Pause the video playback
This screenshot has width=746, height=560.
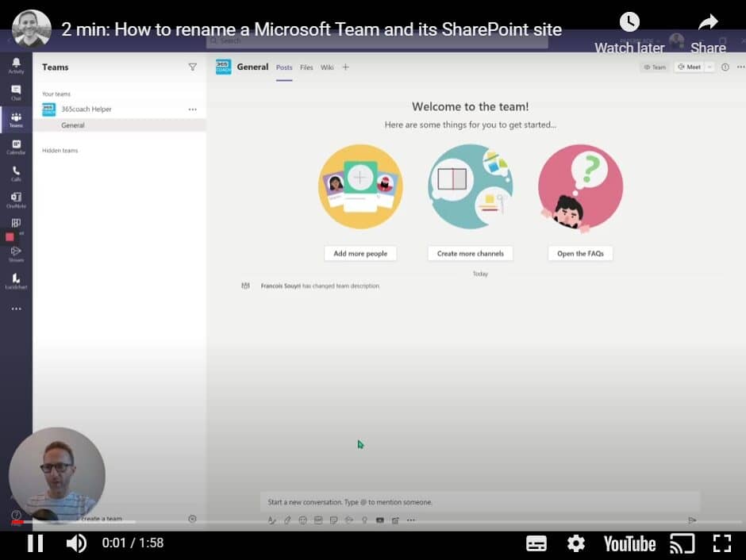(x=35, y=543)
